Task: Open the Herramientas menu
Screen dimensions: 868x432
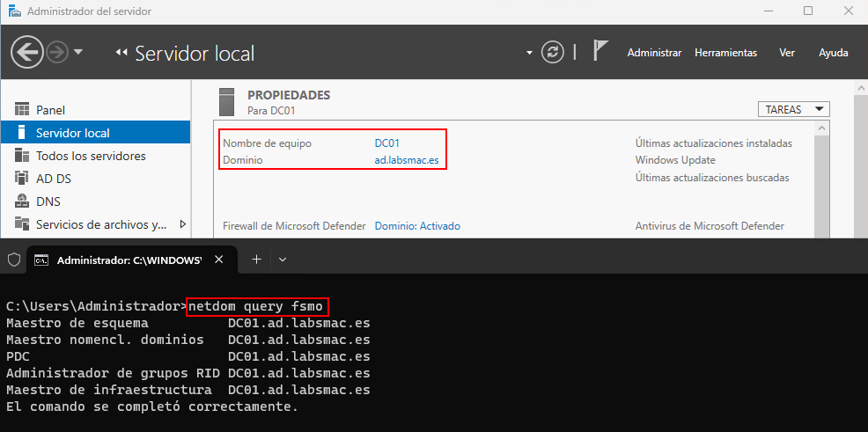Action: 725,53
